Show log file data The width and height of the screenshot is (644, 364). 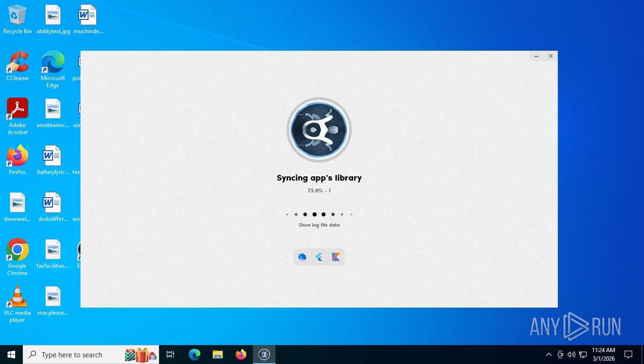[x=319, y=225]
